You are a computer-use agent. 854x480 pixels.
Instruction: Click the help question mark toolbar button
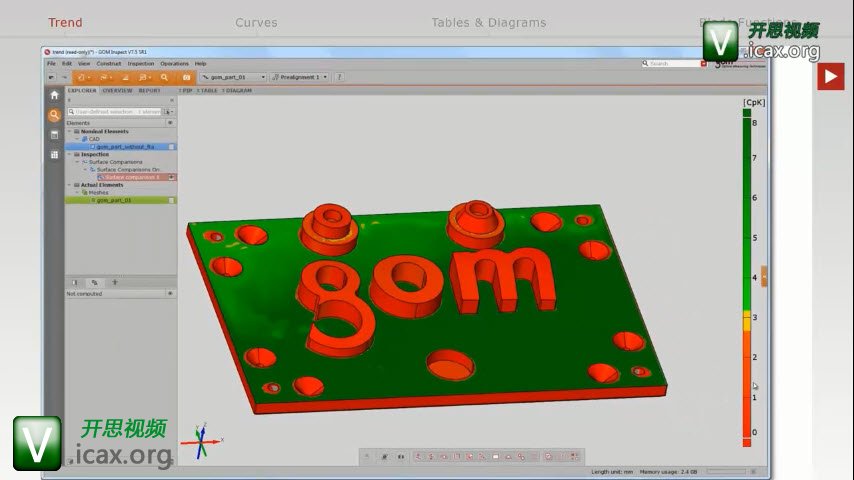click(x=339, y=77)
